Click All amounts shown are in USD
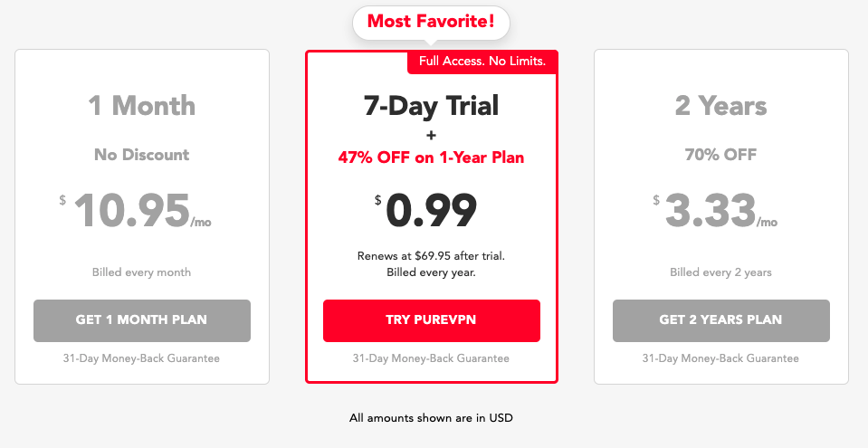The height and width of the screenshot is (448, 868). click(x=431, y=418)
